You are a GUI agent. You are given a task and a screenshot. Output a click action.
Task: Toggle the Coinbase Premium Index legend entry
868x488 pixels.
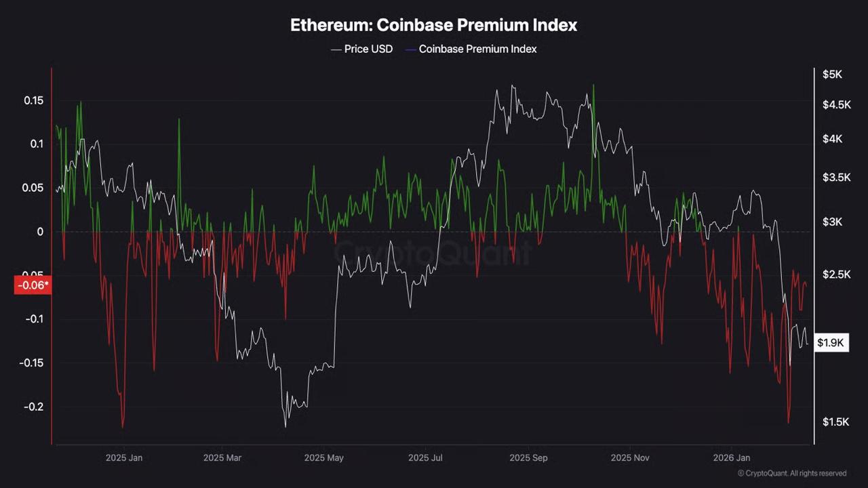pos(471,49)
